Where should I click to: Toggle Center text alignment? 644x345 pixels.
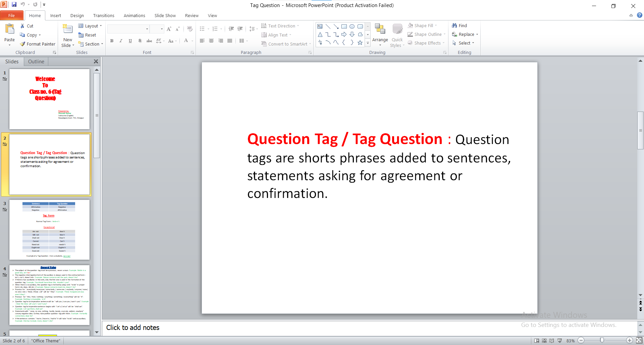point(211,41)
